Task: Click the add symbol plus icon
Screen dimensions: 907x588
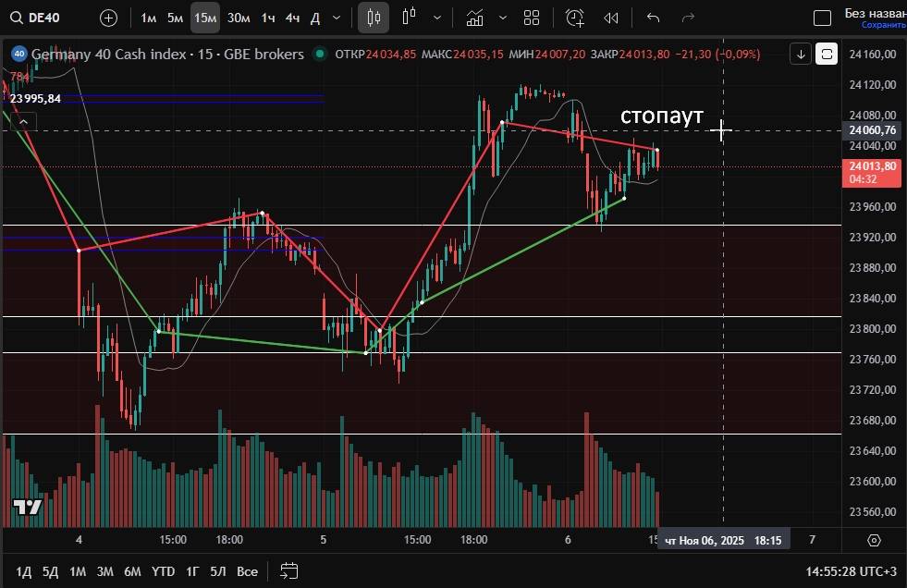Action: pos(108,18)
